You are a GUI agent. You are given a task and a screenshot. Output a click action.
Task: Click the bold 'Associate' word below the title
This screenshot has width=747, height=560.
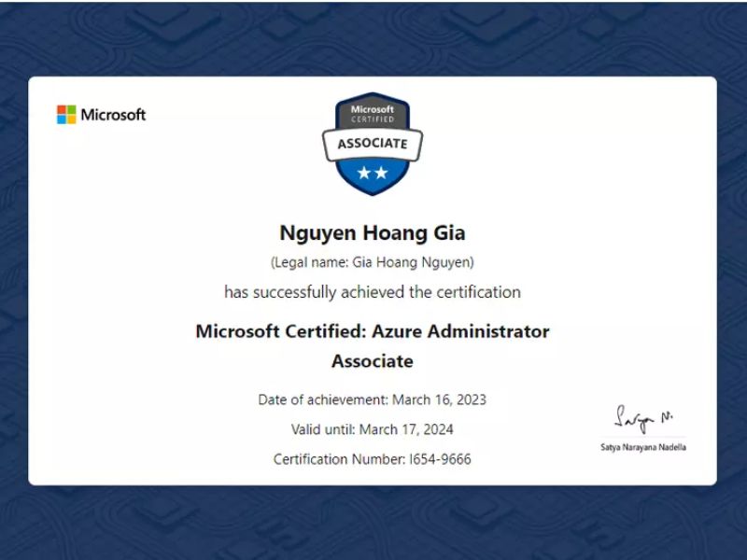click(373, 361)
